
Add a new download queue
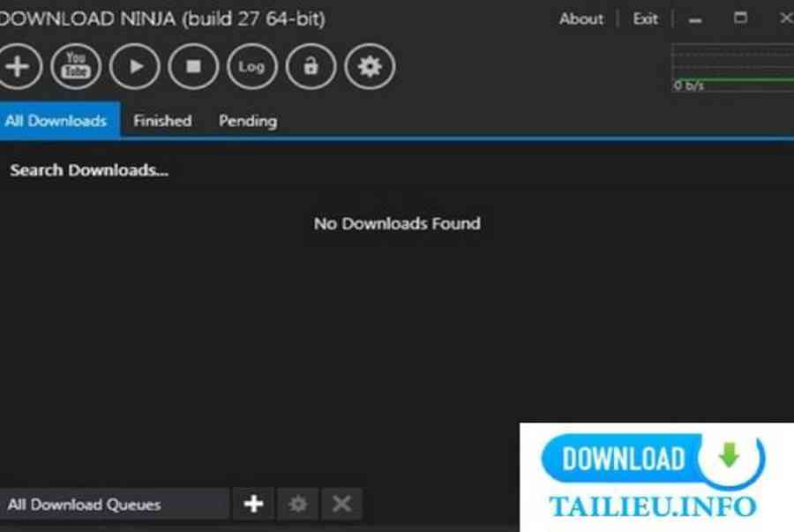click(254, 504)
